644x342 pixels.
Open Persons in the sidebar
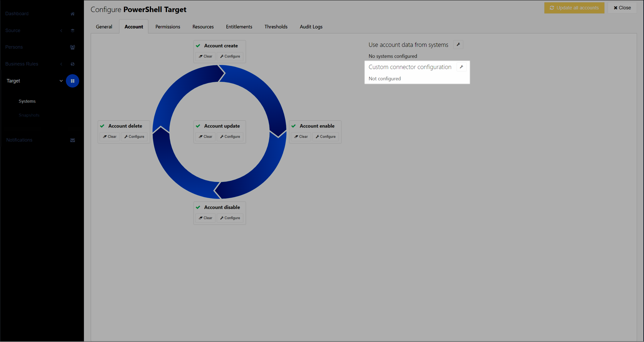pos(14,47)
